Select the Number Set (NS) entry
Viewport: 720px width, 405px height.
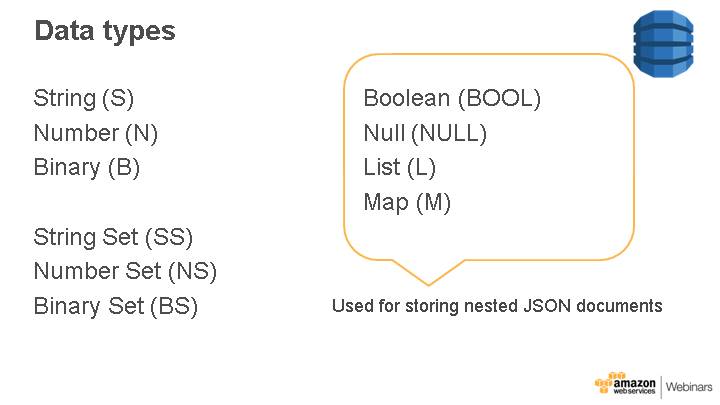click(x=125, y=271)
